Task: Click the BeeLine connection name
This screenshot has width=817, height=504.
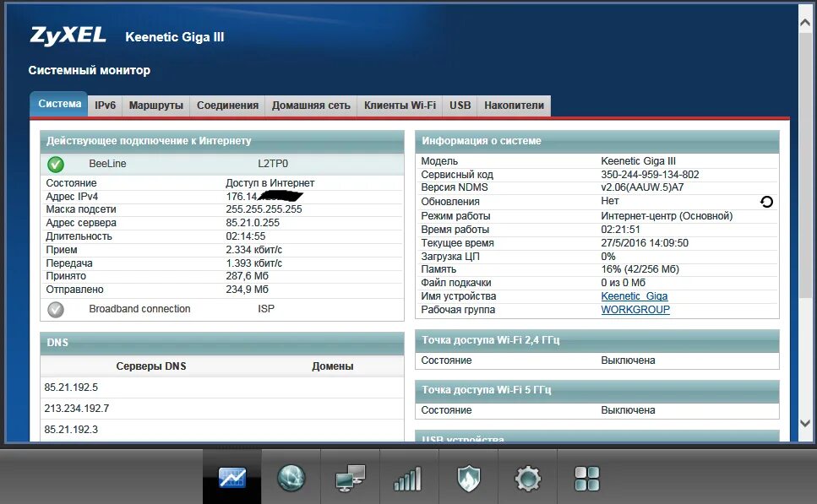Action: point(107,164)
